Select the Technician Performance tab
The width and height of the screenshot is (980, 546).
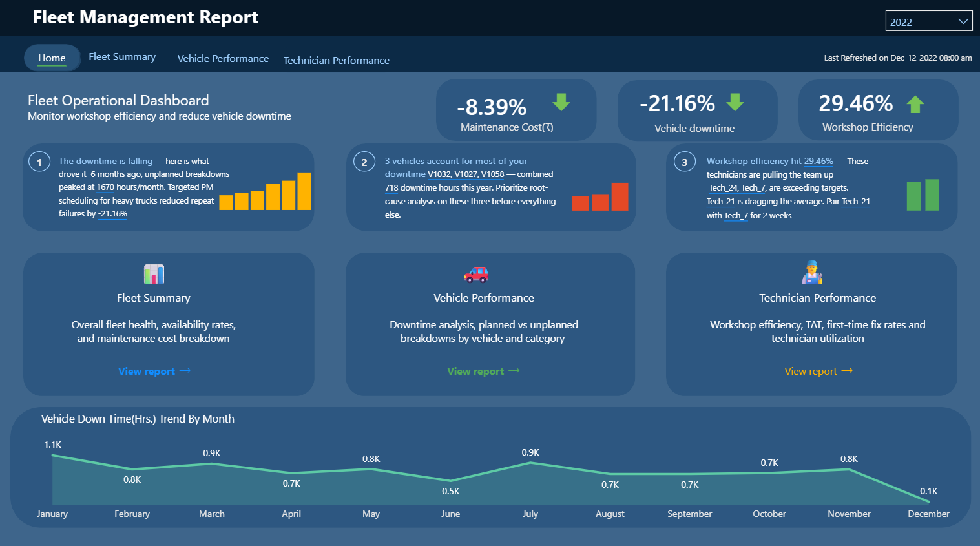(336, 60)
